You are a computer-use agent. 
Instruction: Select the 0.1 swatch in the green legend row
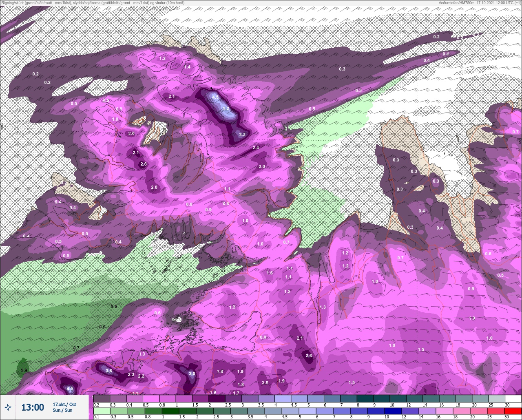[102, 411]
